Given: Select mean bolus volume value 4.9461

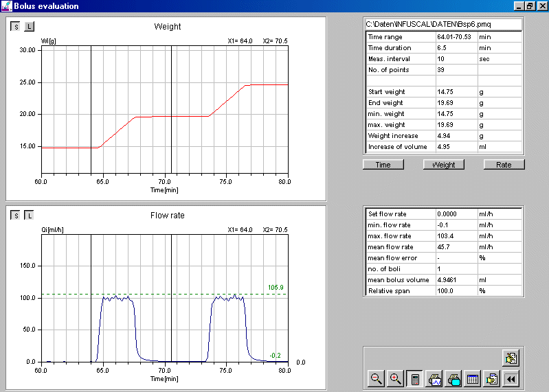Looking at the screenshot, I should click(x=447, y=280).
